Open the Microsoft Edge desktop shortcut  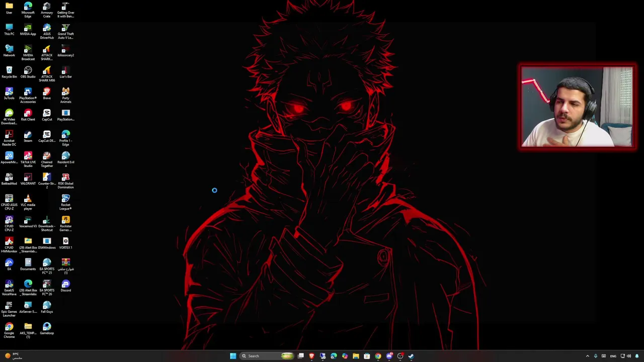pyautogui.click(x=28, y=10)
